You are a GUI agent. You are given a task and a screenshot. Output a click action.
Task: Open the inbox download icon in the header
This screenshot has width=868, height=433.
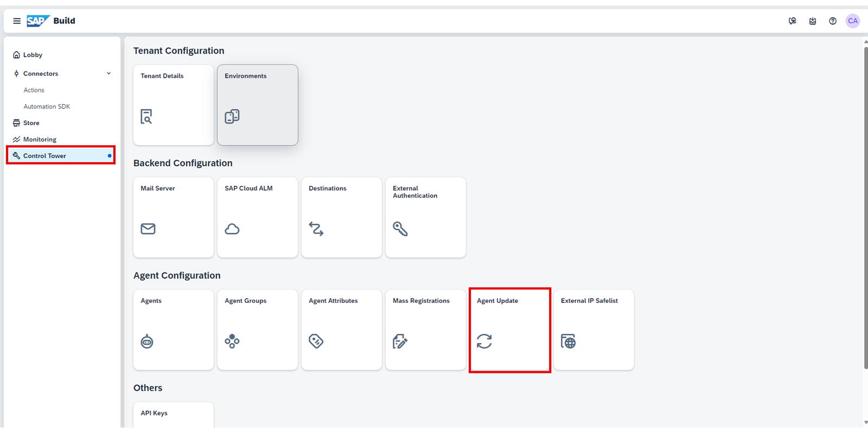[813, 21]
